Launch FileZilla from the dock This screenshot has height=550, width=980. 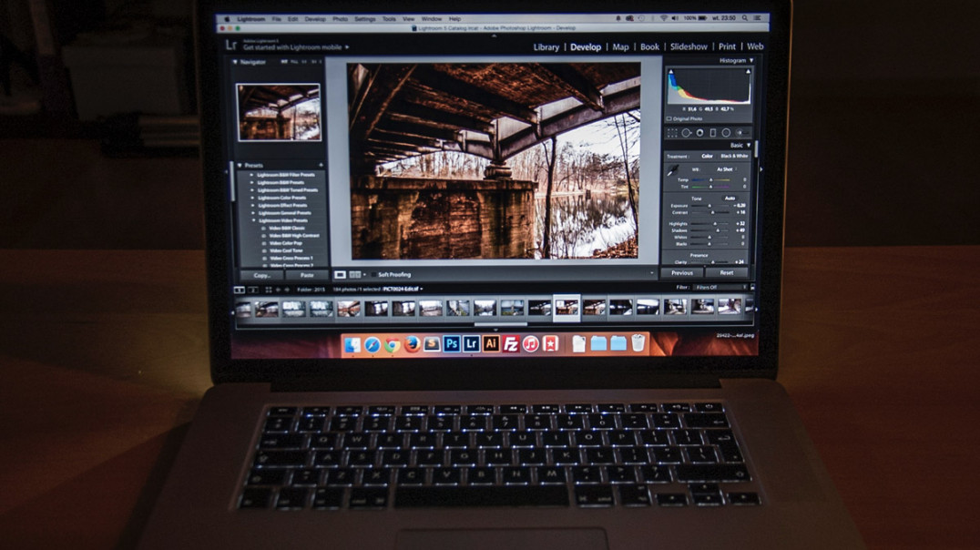coord(511,344)
